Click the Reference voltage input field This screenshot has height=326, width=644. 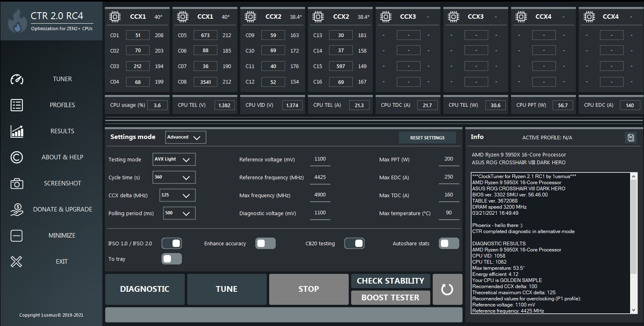320,159
